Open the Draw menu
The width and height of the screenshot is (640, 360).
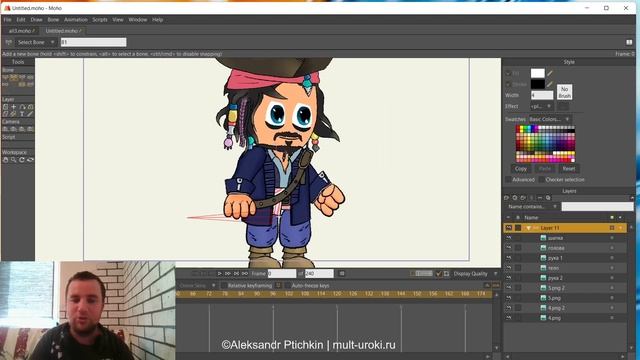[x=36, y=20]
